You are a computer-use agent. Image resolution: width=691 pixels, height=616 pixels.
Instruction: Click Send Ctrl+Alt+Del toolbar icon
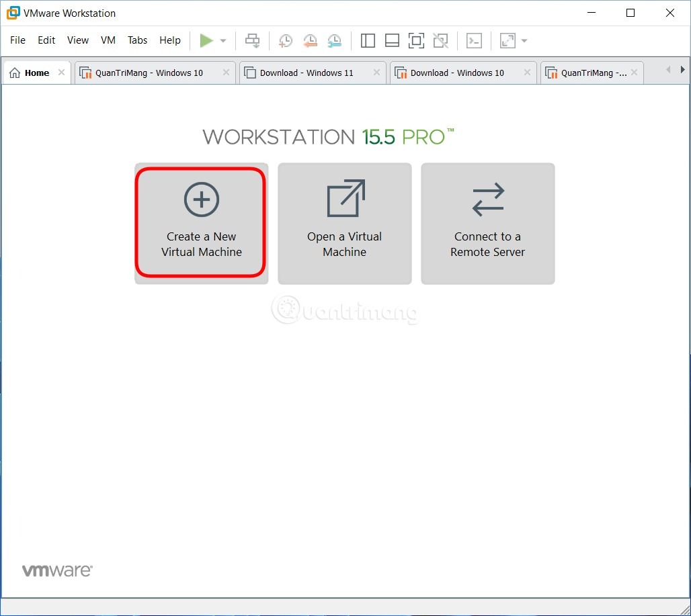(253, 40)
